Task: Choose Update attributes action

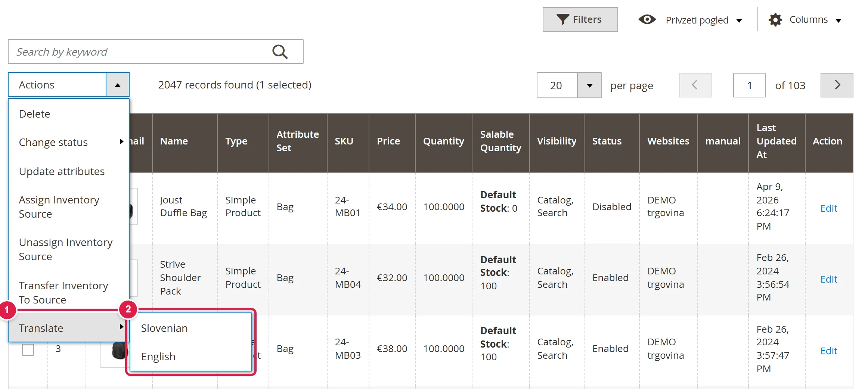Action: point(69,171)
